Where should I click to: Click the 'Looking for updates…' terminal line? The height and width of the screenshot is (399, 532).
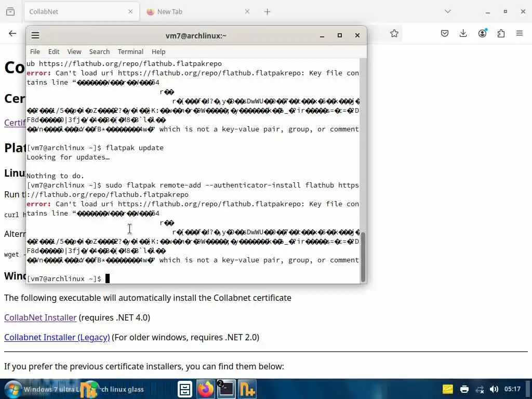(x=68, y=157)
